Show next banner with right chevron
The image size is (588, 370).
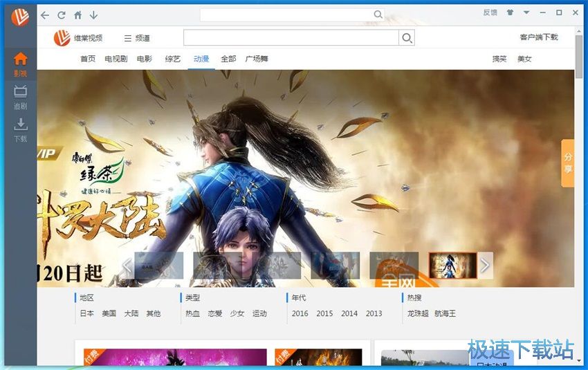[485, 266]
